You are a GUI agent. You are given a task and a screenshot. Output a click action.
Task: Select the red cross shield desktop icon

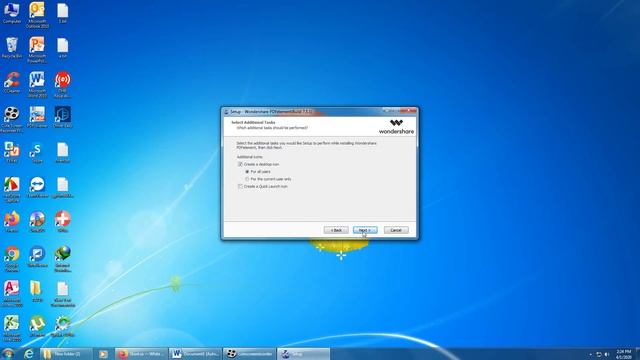click(x=62, y=222)
